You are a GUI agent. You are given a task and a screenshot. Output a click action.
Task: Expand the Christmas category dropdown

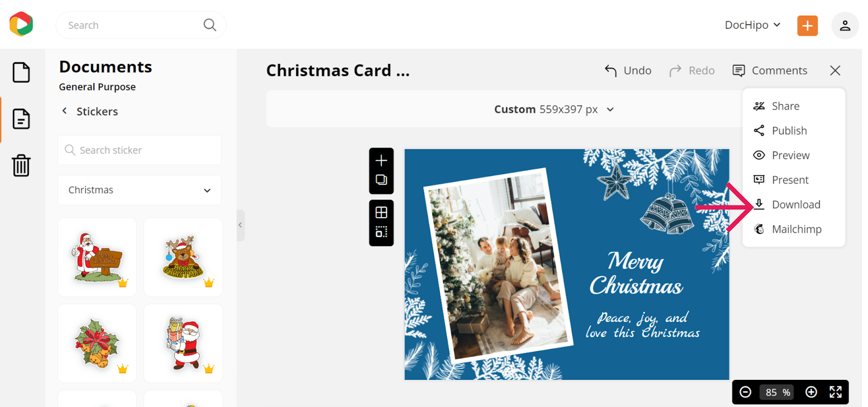[139, 190]
